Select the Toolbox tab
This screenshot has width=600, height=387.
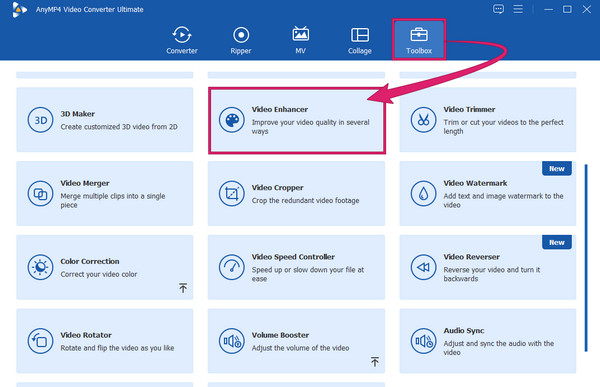[419, 40]
